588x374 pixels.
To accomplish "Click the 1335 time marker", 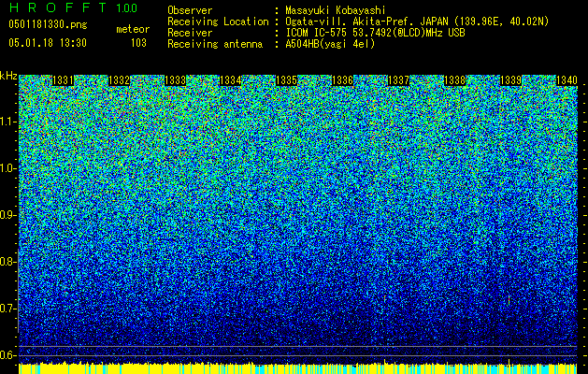I will (x=286, y=80).
